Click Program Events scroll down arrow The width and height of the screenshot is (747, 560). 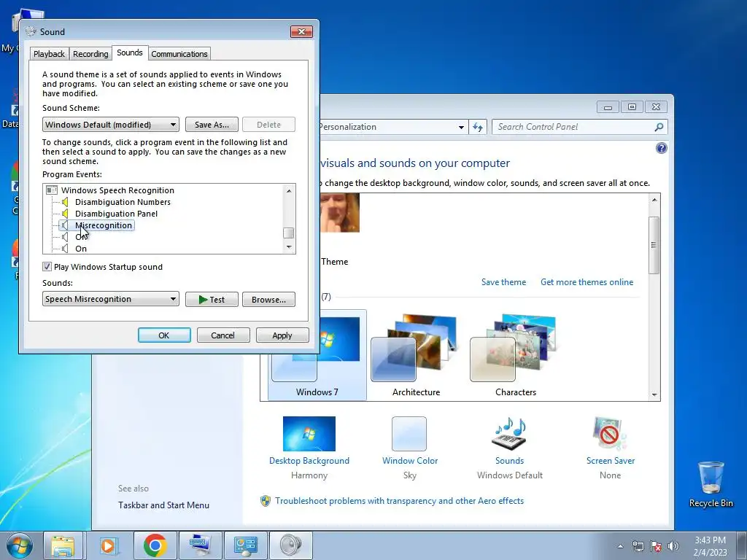289,247
